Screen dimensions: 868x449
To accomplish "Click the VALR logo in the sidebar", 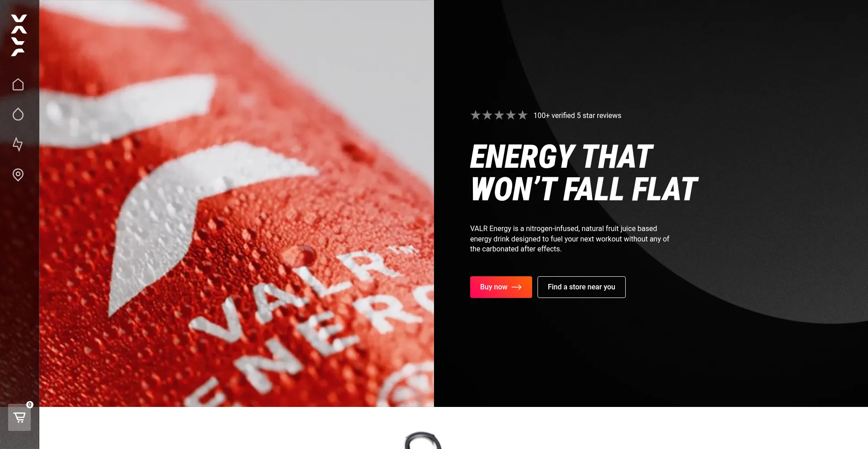I will click(19, 35).
